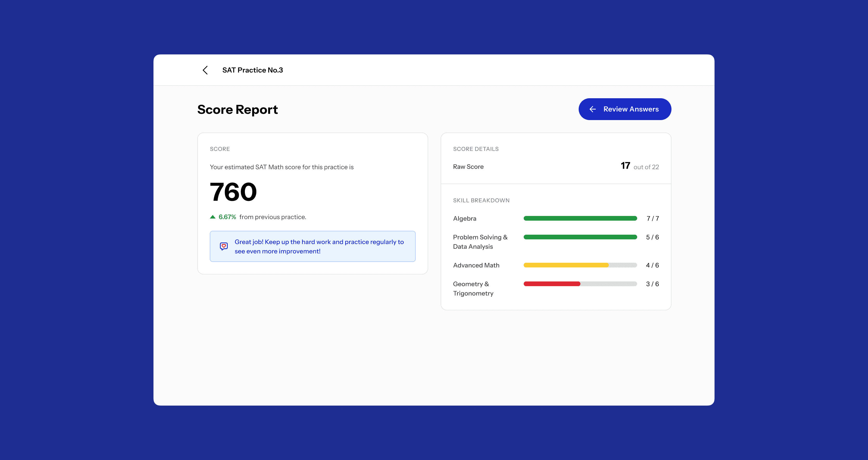This screenshot has height=460, width=868.
Task: Click the estimated SAT Math score sentence
Action: click(282, 167)
